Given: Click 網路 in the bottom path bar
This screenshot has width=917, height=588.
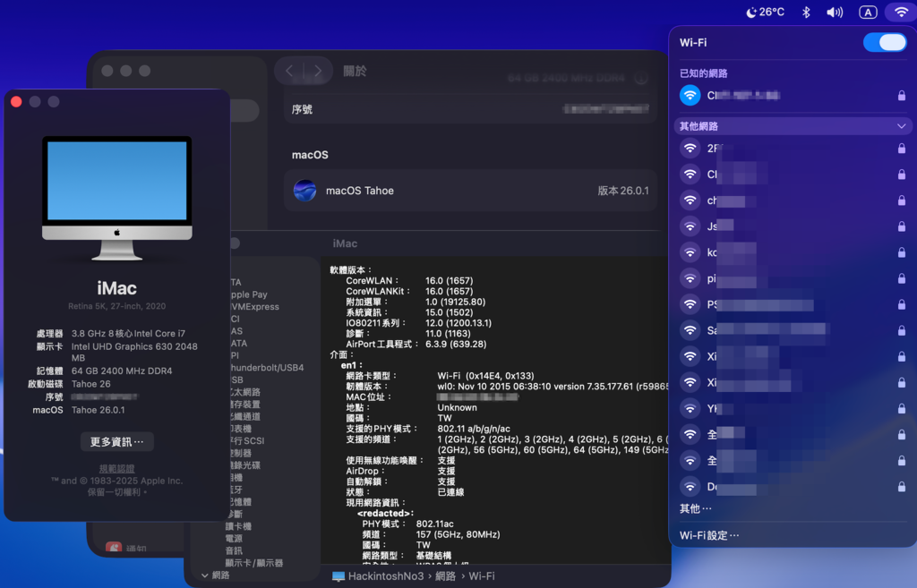Looking at the screenshot, I should tap(446, 576).
